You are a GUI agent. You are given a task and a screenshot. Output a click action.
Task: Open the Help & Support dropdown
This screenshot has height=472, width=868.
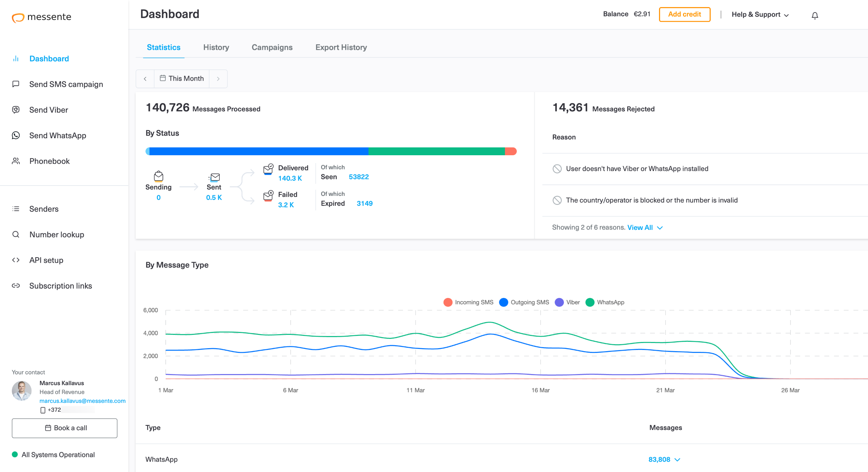pyautogui.click(x=760, y=15)
